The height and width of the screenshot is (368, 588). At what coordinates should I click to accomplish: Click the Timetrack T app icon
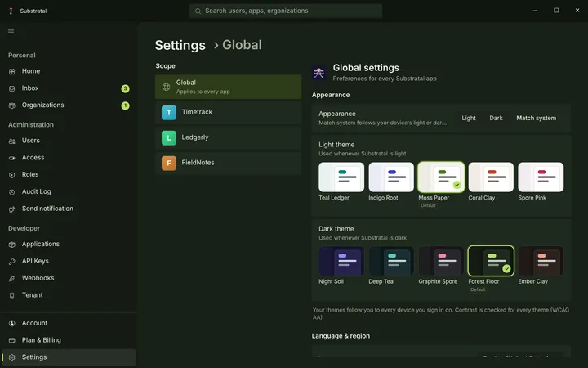(x=169, y=113)
